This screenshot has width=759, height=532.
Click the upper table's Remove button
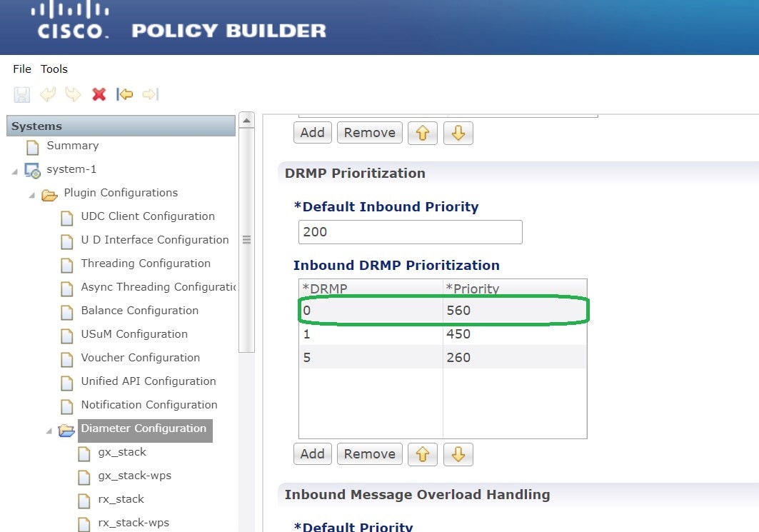tap(370, 133)
